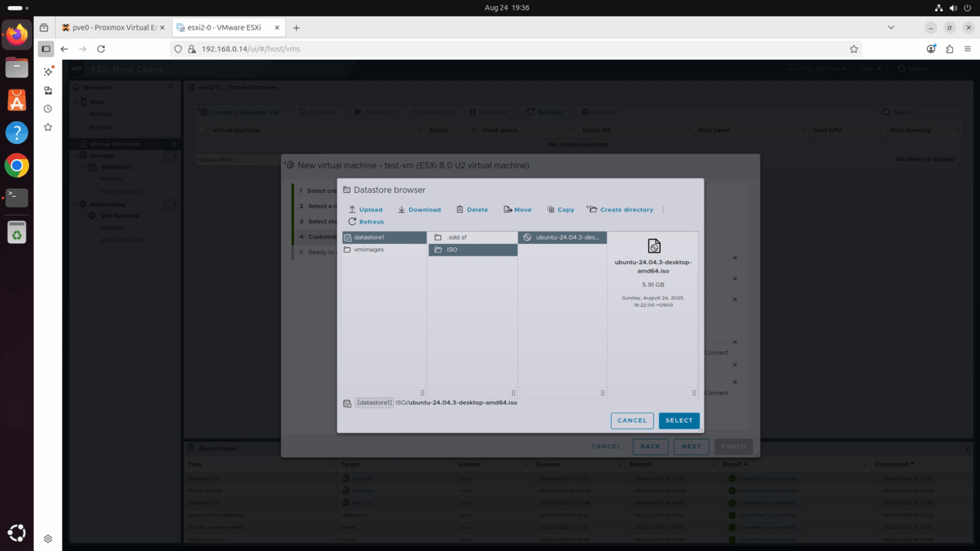Cancel the Datastore browser dialog
Screen dimensions: 980x551
(632, 420)
